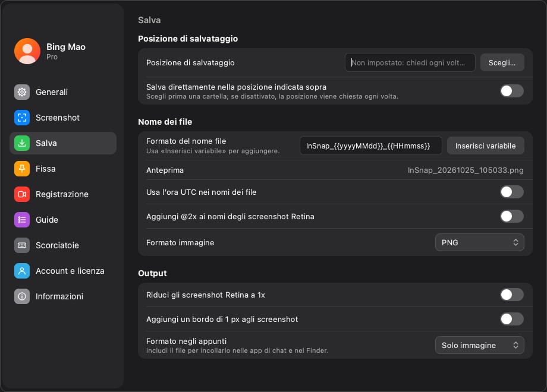
Task: Click the Formato negli appunti label
Action: (x=186, y=341)
